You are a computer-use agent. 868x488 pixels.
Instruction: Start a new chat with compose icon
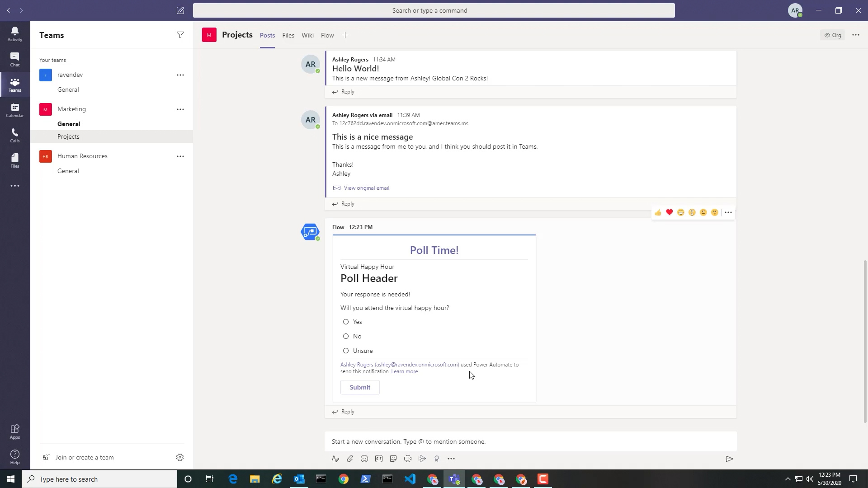[180, 10]
